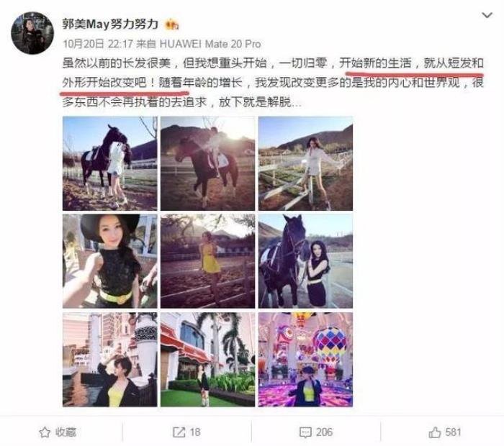Open selfie photo with wide black hat

pyautogui.click(x=110, y=261)
